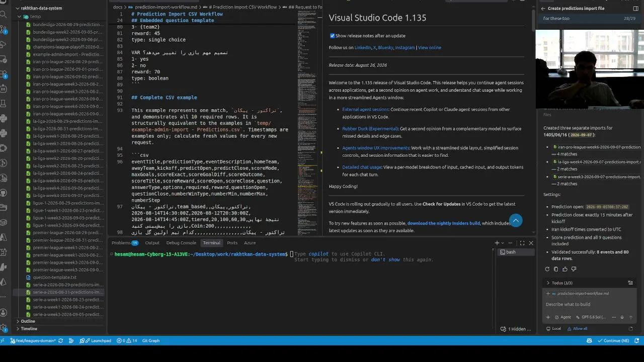Show the 1 Hidden terminal notice
The image size is (644, 362).
point(516,329)
